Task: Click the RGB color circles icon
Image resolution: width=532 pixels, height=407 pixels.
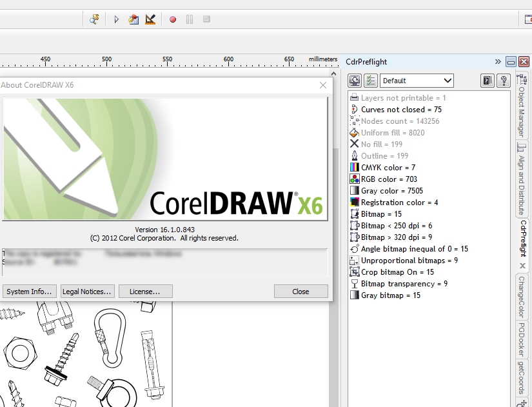Action: click(x=354, y=179)
